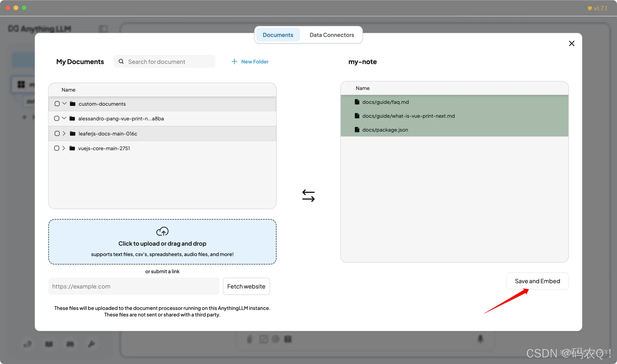Focus the https://example.com link input

(134, 286)
